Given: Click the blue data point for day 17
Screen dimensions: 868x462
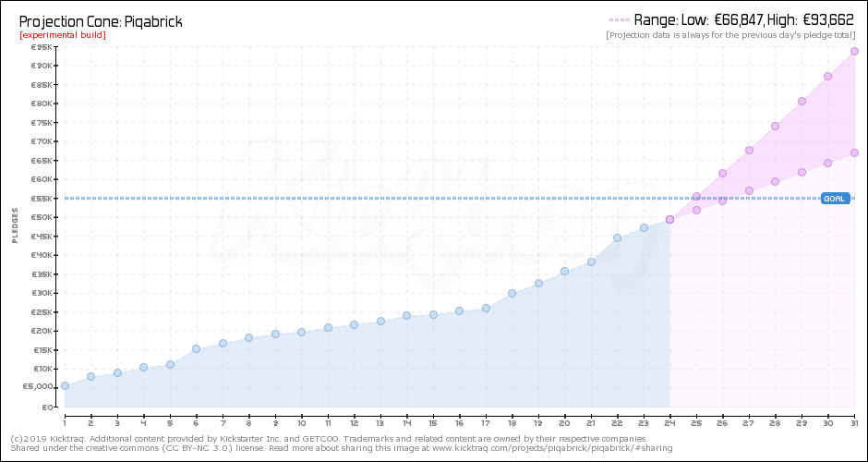Looking at the screenshot, I should [486, 308].
